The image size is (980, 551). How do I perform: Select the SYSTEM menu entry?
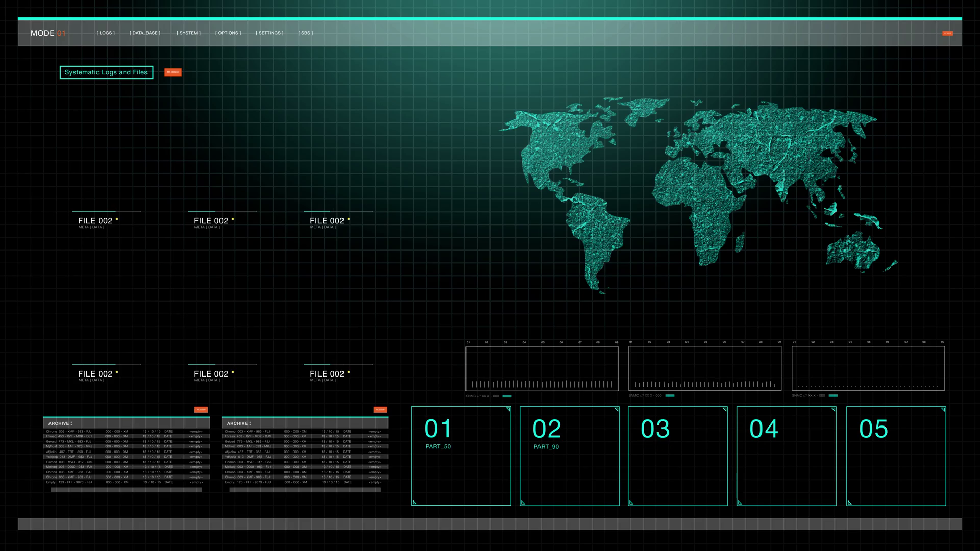coord(188,33)
